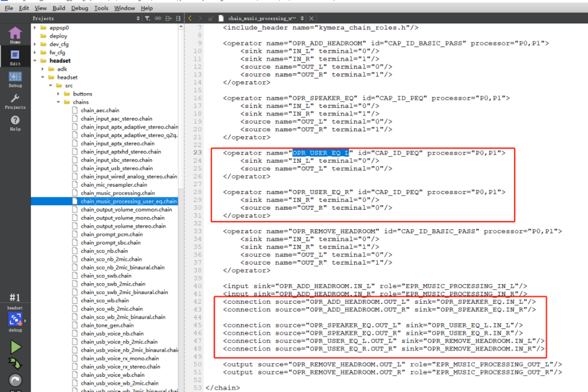
Task: Expand the buttons folder
Action: pos(58,94)
